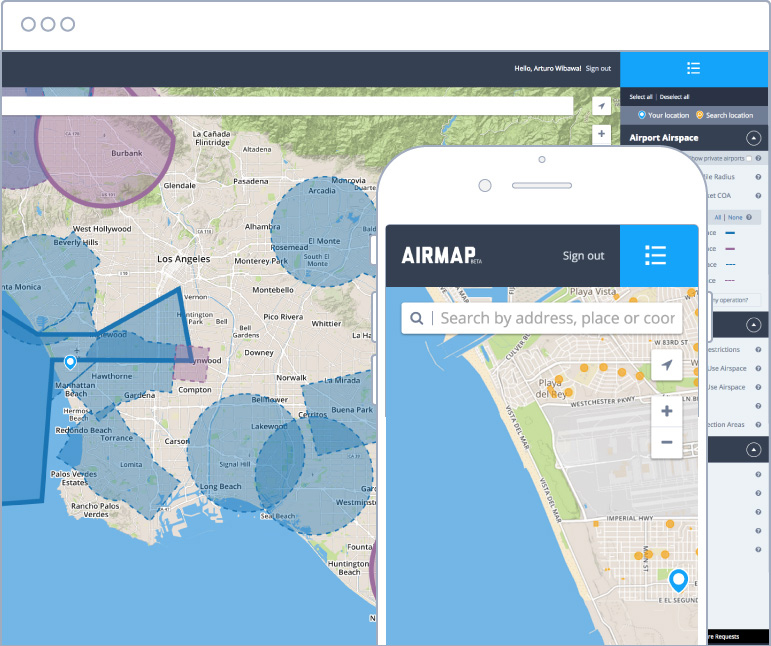Tap the plus zoom button on phone map
Screen dimensions: 771x646
tap(666, 411)
